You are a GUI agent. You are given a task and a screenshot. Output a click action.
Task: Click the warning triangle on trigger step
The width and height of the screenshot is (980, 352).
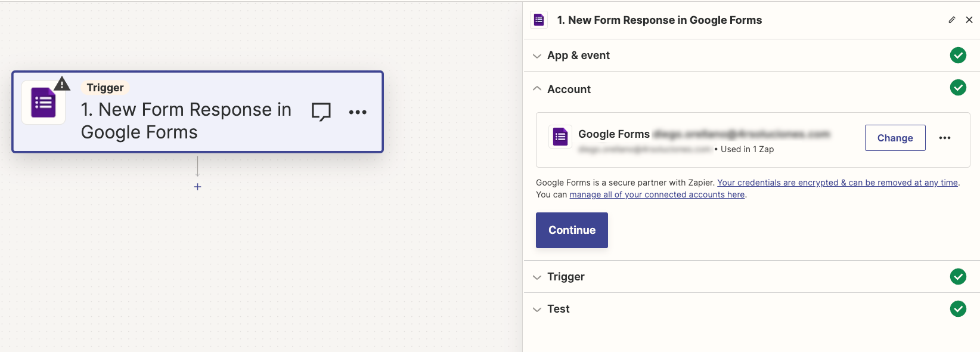(62, 84)
